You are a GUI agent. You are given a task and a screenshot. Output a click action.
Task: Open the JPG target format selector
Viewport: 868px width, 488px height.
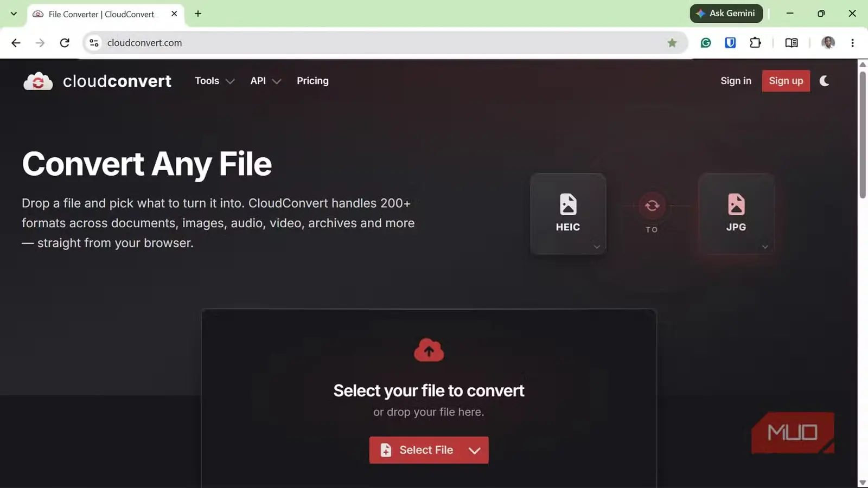(x=736, y=214)
